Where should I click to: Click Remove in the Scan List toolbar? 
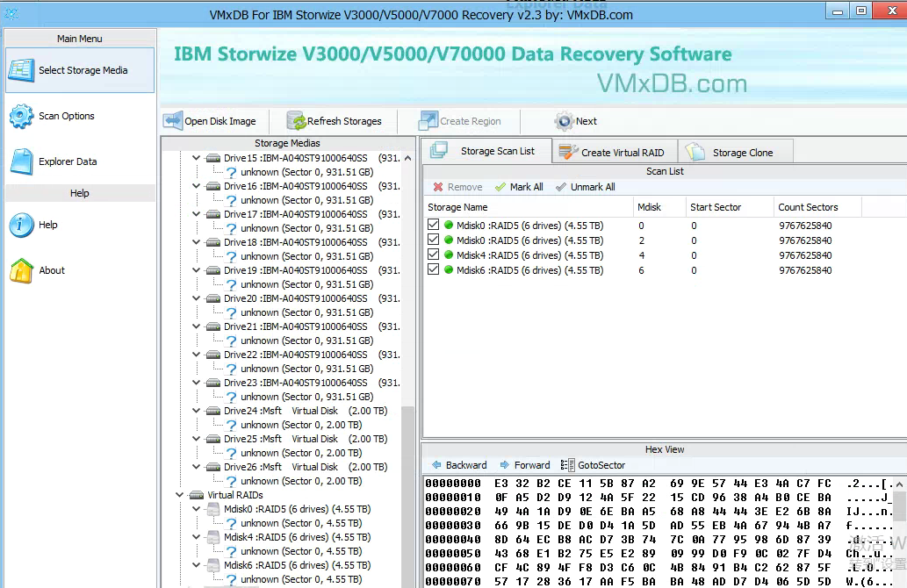(457, 187)
